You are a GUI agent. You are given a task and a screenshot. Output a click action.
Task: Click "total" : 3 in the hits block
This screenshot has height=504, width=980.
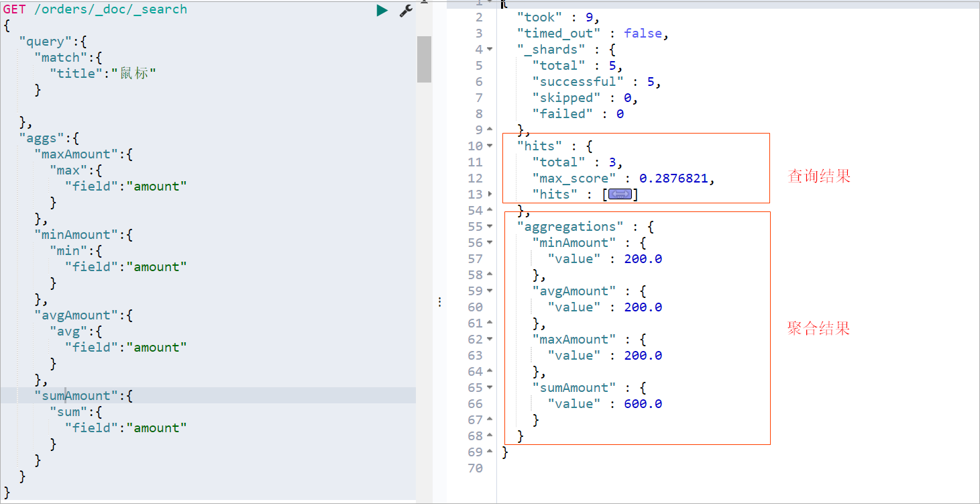point(578,162)
